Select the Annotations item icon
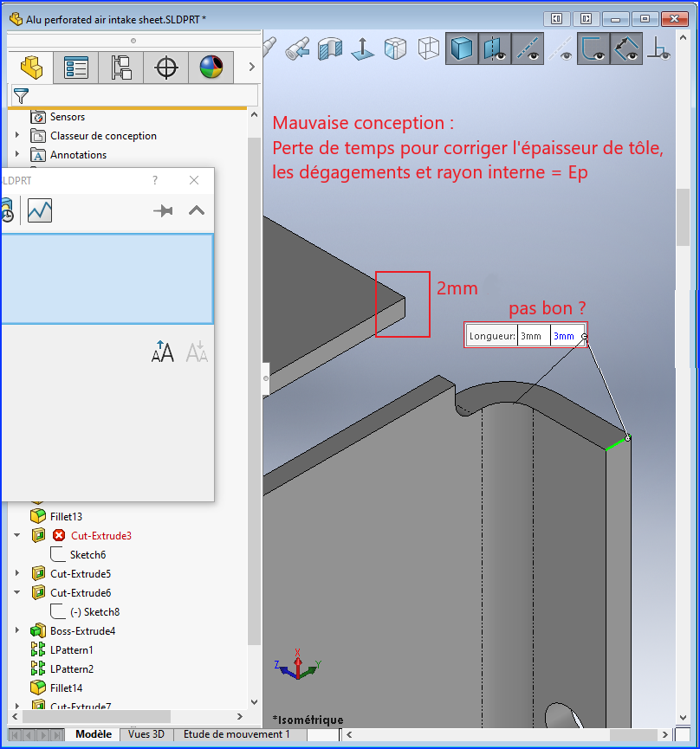This screenshot has width=700, height=749. 38,155
